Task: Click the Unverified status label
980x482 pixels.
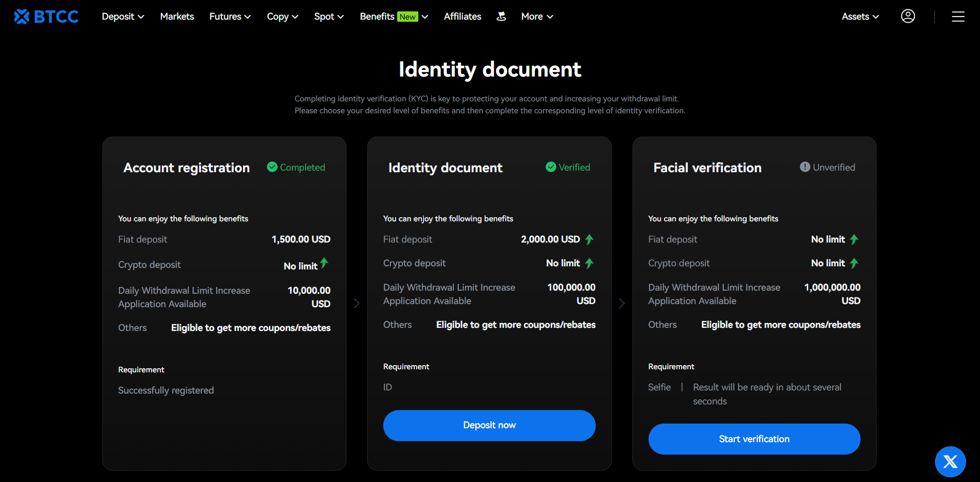Action: click(x=834, y=168)
